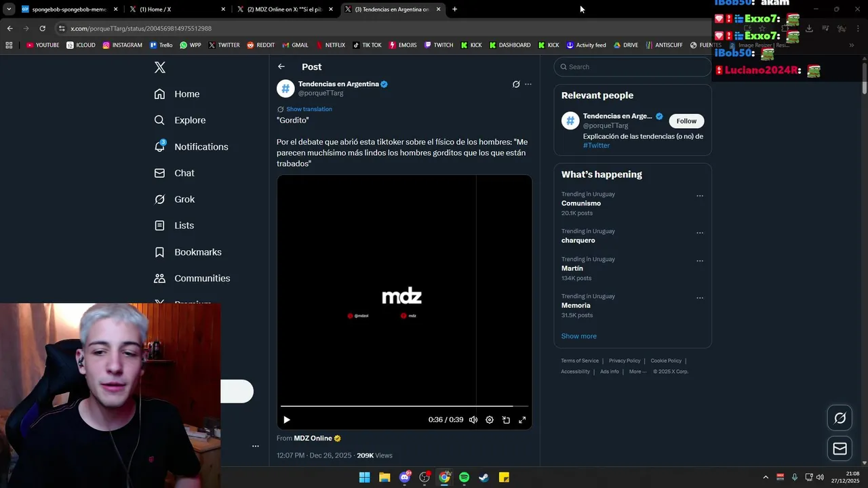Open the #Twitter hashtag link
This screenshot has height=488, width=868.
[x=596, y=145]
